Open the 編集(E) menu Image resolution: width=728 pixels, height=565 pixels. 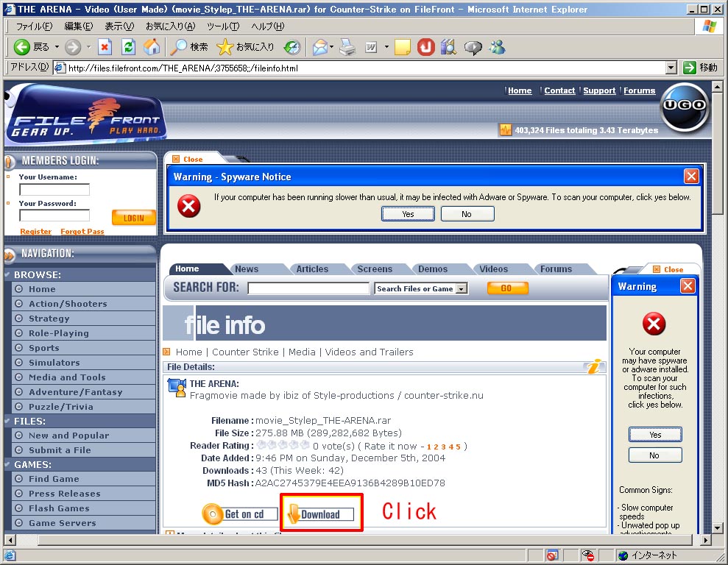(x=79, y=26)
